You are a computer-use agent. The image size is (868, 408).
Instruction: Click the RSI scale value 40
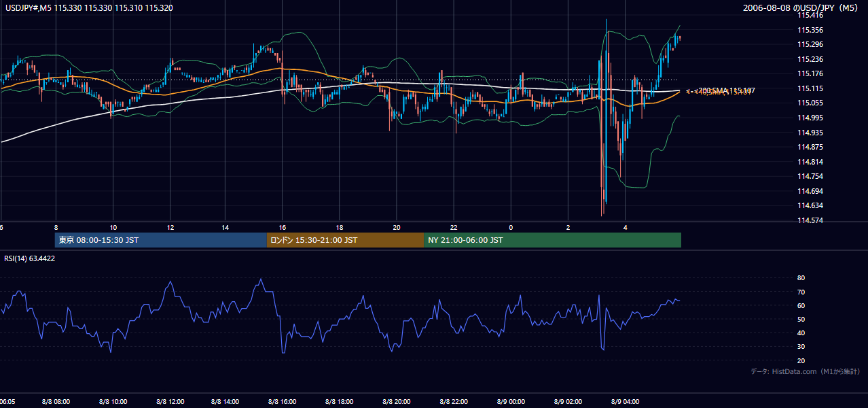pyautogui.click(x=801, y=333)
